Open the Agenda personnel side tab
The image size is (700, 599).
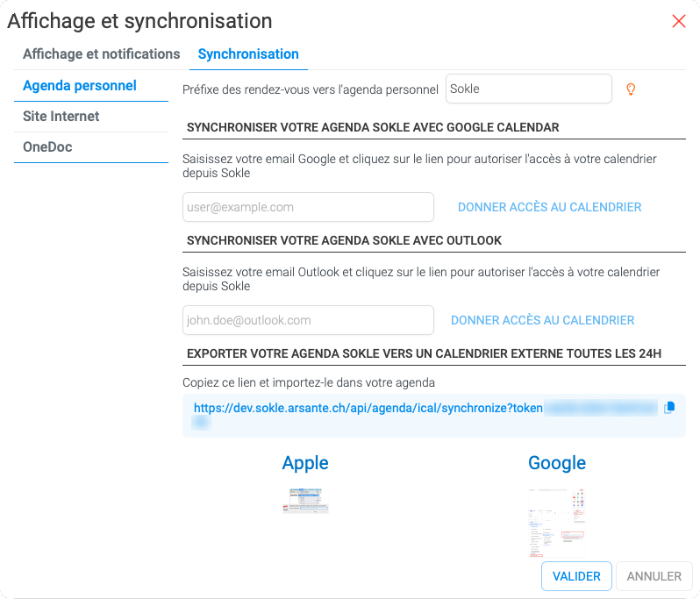coord(91,86)
